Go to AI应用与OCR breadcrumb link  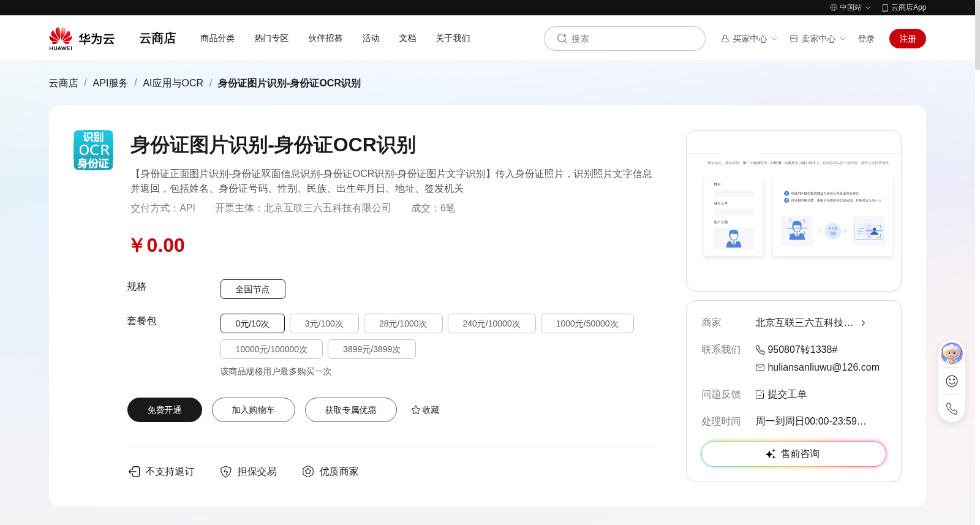click(x=173, y=83)
